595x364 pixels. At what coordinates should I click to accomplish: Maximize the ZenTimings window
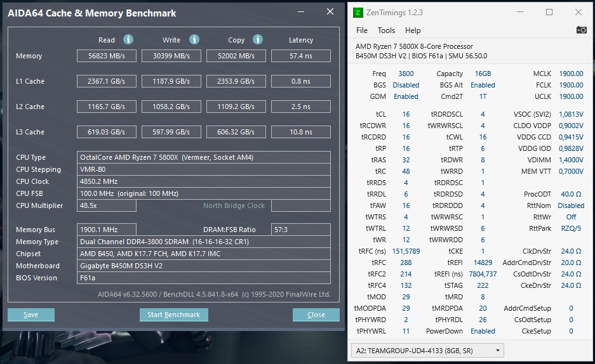pyautogui.click(x=549, y=12)
